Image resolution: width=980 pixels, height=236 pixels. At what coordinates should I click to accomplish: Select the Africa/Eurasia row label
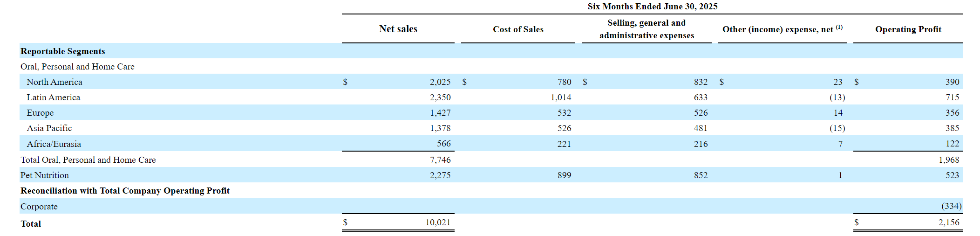pos(54,144)
